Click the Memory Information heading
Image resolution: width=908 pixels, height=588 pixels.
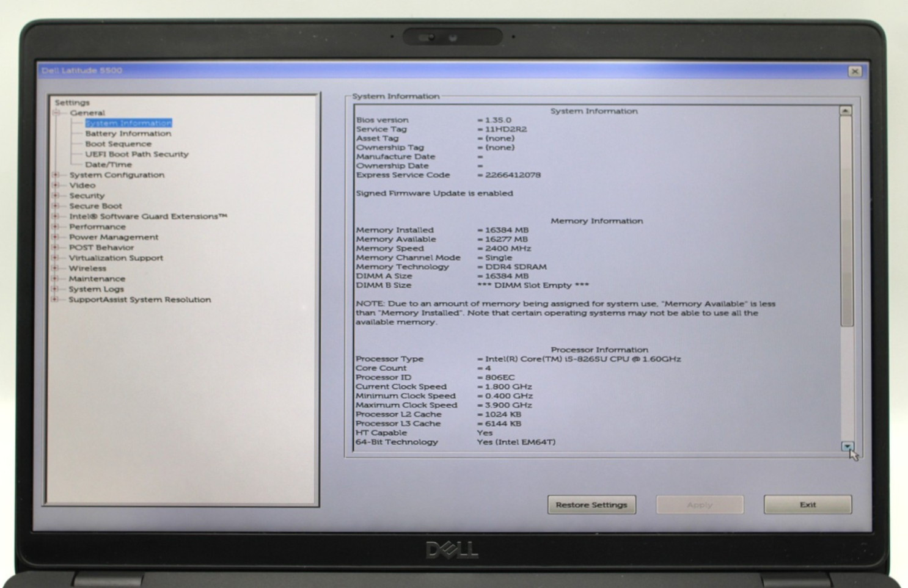pos(596,221)
